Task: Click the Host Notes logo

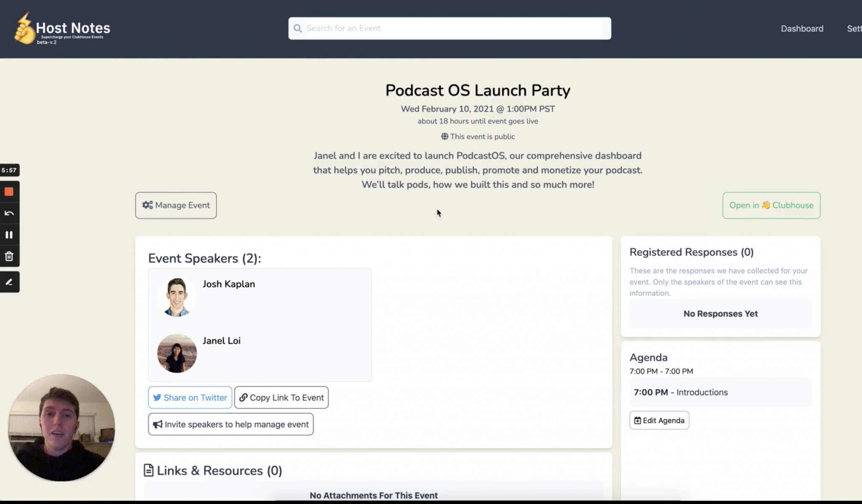Action: click(62, 29)
